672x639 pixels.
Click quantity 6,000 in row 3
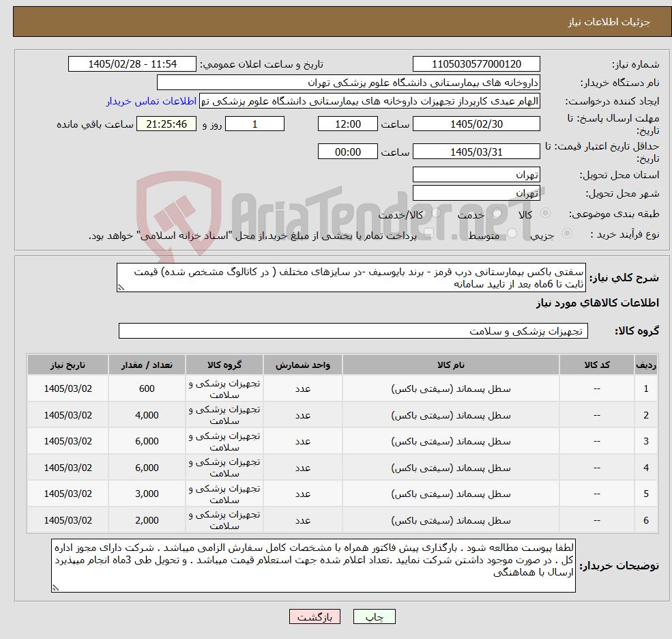click(147, 441)
